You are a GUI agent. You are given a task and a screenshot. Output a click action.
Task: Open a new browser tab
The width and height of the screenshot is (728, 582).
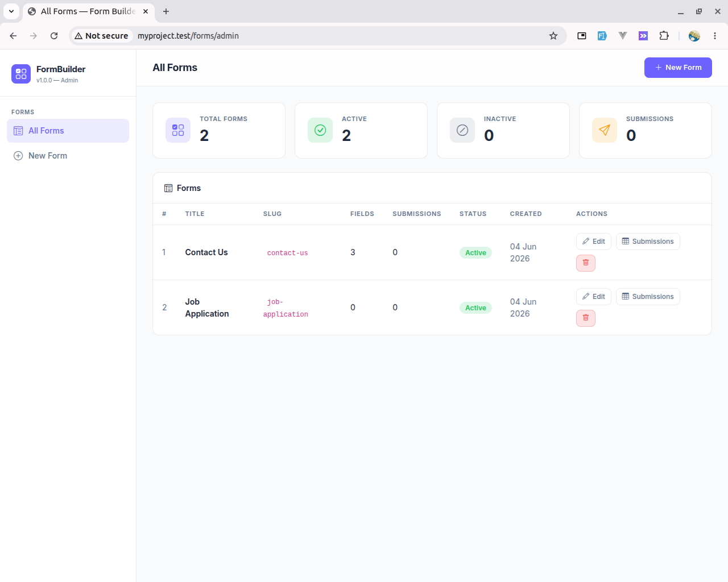166,11
